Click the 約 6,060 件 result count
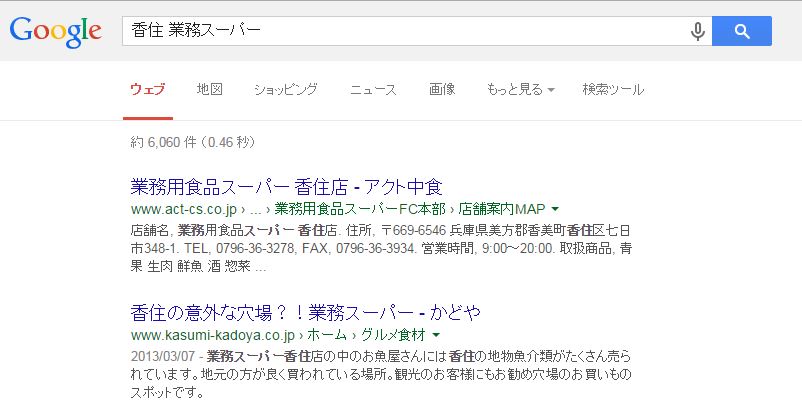 [163, 142]
